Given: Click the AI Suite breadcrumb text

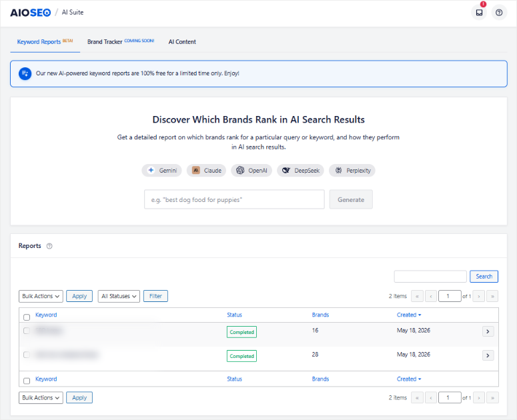Looking at the screenshot, I should tap(73, 13).
